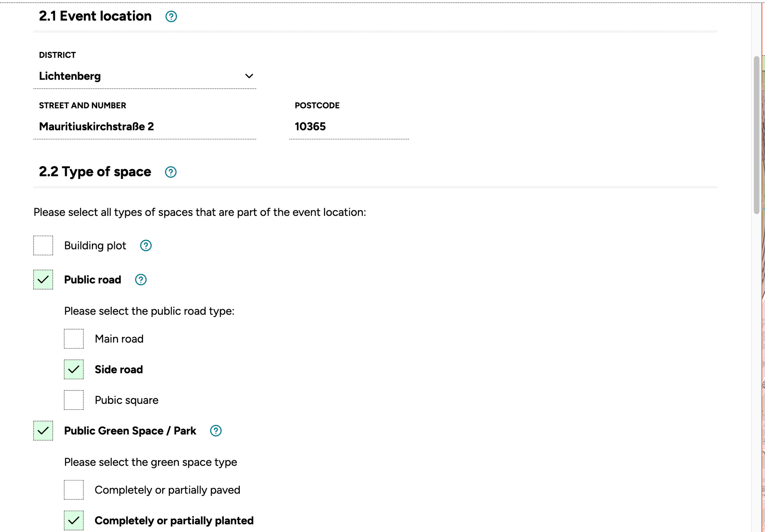Viewport: 765px width, 532px height.
Task: Check the Main road option
Action: pos(74,339)
